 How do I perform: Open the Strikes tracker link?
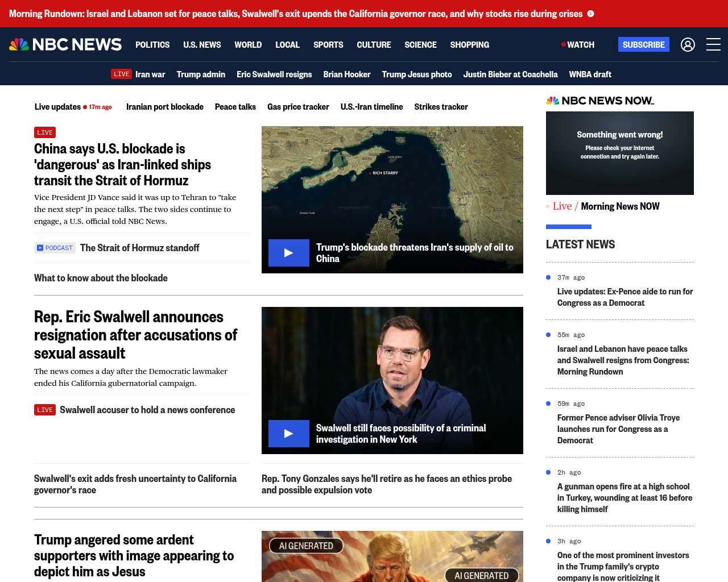pyautogui.click(x=441, y=107)
